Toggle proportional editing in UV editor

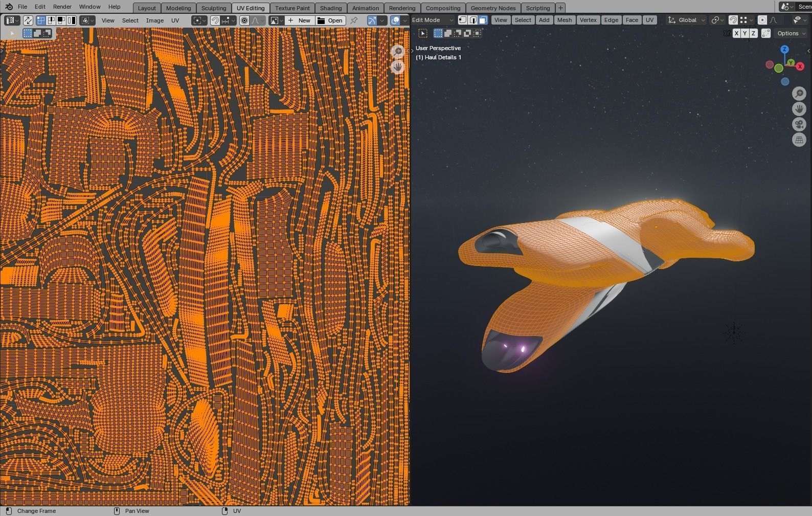coord(244,20)
